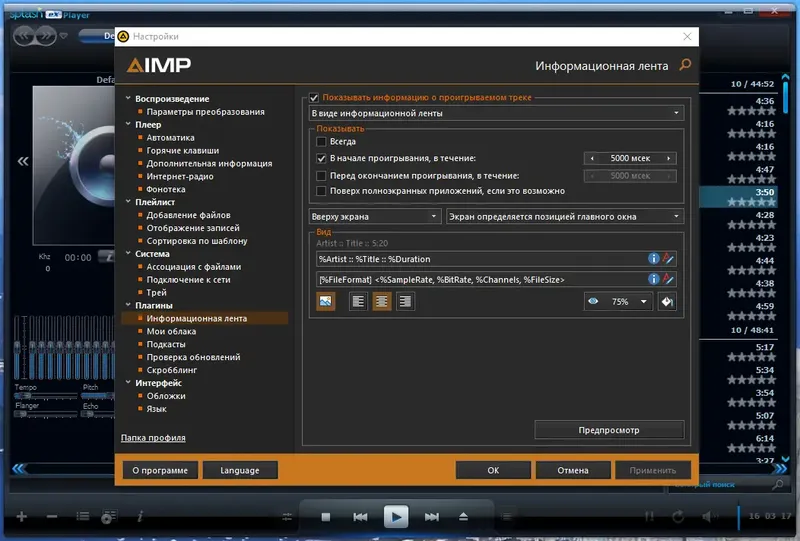Open 'Язык' settings page
800x541 pixels.
pyautogui.click(x=156, y=409)
